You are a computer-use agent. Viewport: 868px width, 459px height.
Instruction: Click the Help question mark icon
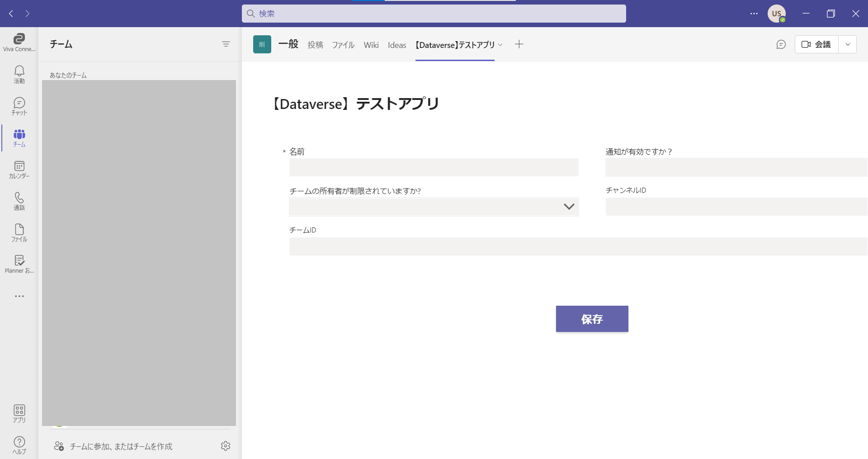click(19, 445)
